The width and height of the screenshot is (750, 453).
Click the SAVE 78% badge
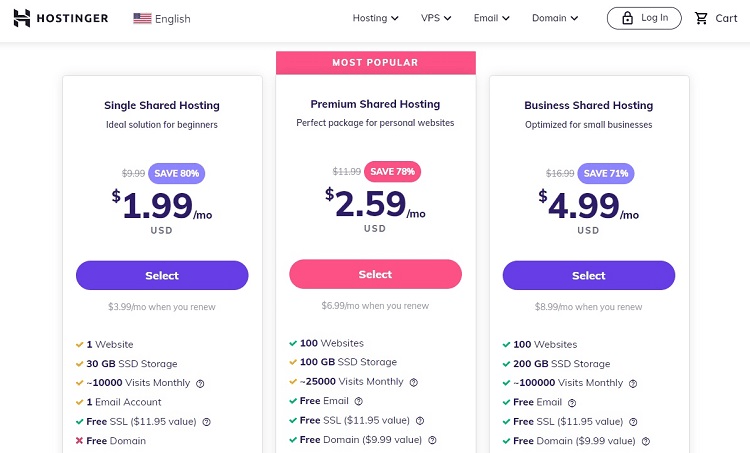click(392, 172)
